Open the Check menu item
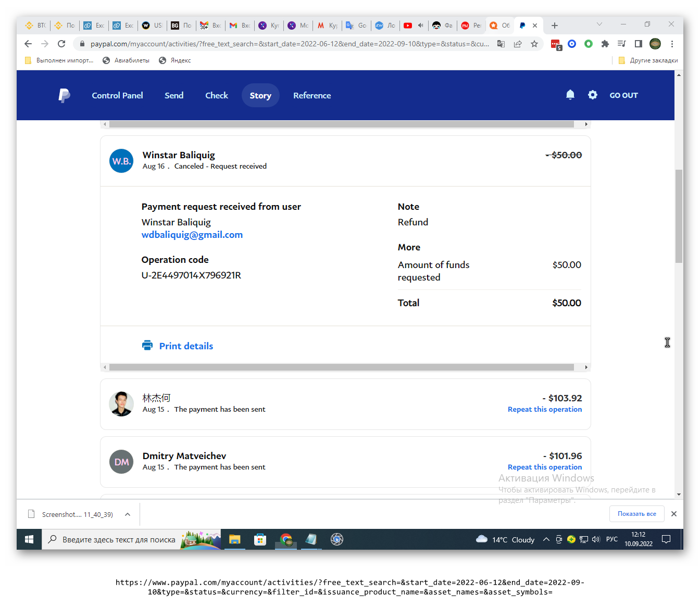This screenshot has width=700, height=608. (217, 95)
